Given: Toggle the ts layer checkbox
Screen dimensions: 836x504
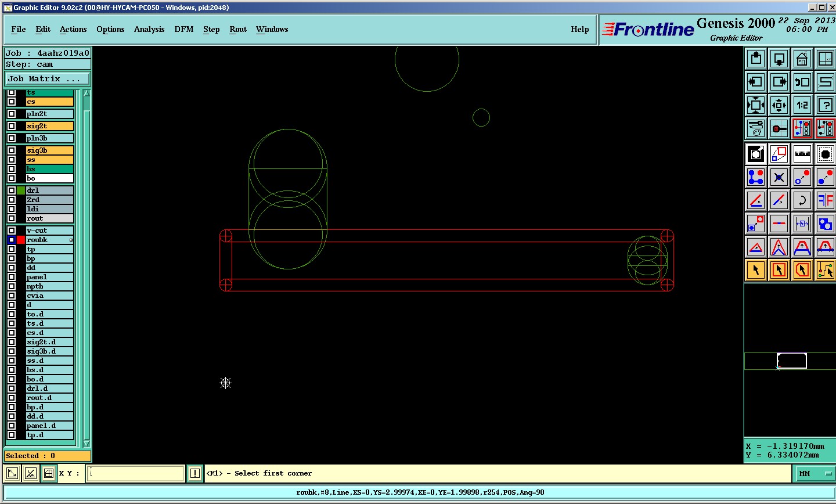Looking at the screenshot, I should pyautogui.click(x=12, y=93).
